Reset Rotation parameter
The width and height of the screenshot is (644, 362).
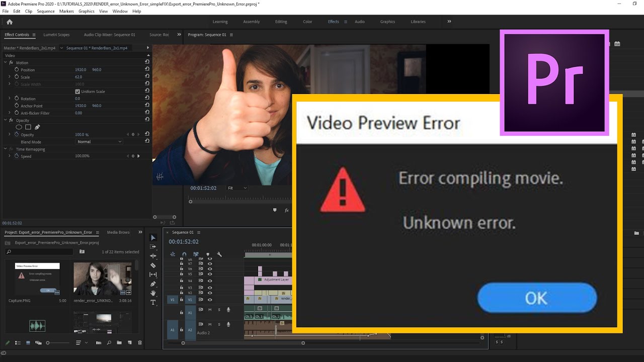147,99
